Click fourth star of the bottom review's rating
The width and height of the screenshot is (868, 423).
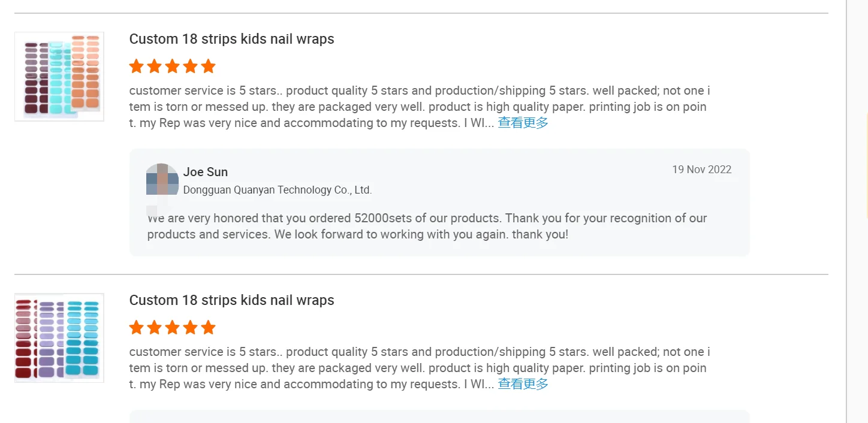(191, 328)
